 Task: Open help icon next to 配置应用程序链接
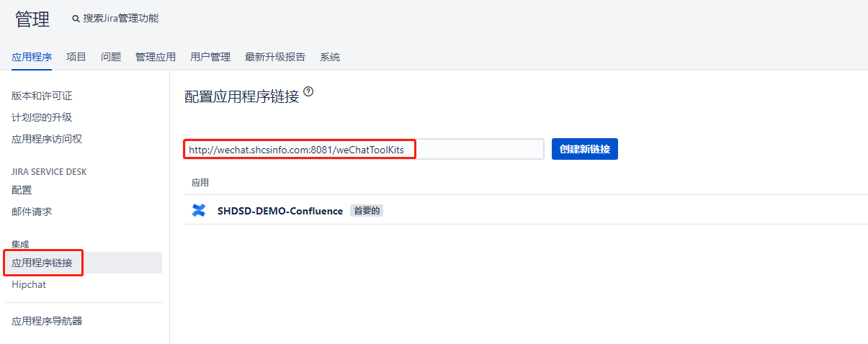pyautogui.click(x=308, y=91)
